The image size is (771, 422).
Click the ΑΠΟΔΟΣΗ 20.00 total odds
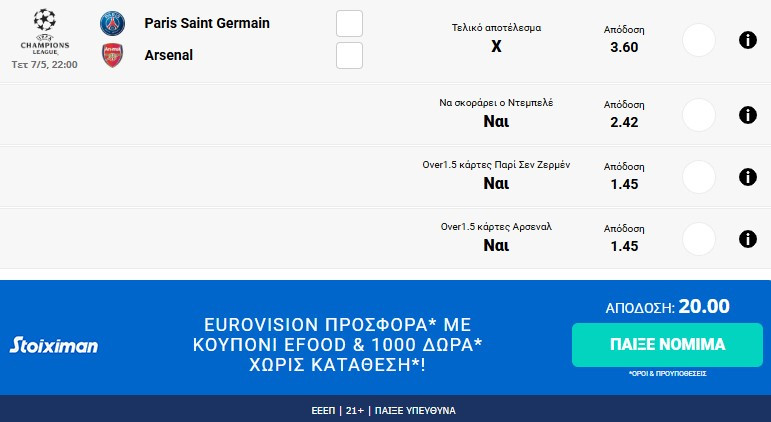click(x=667, y=307)
